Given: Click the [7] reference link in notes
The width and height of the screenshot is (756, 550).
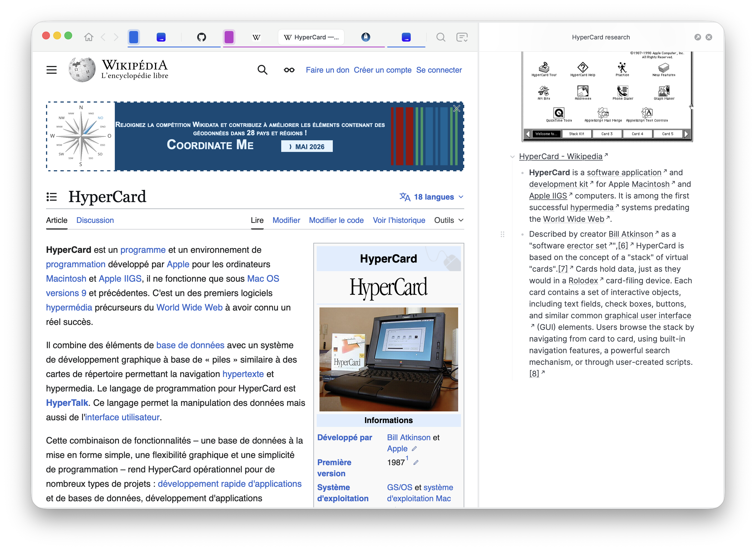Looking at the screenshot, I should (x=563, y=269).
